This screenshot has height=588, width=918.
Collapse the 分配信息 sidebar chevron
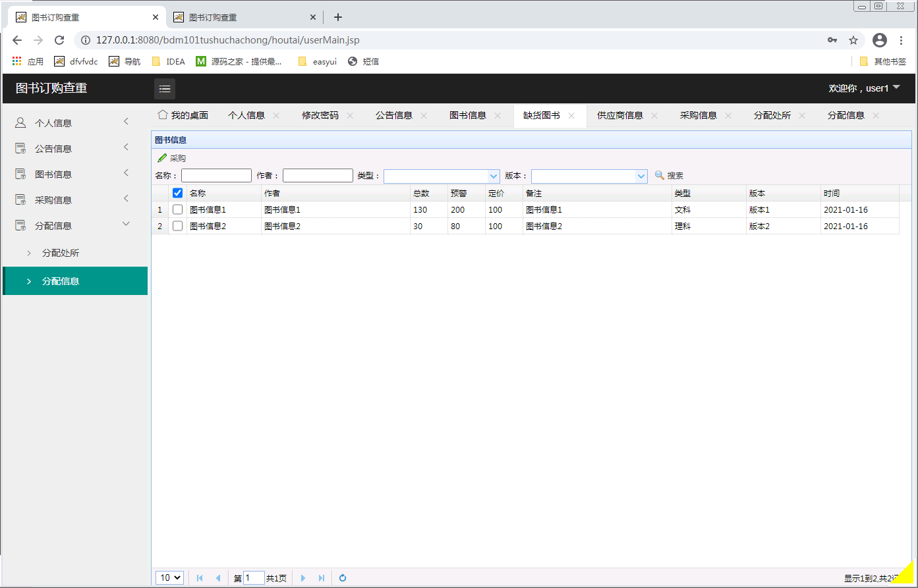[x=127, y=224]
